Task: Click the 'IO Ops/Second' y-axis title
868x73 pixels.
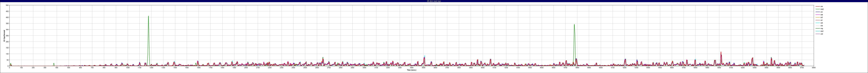Action: (4, 36)
